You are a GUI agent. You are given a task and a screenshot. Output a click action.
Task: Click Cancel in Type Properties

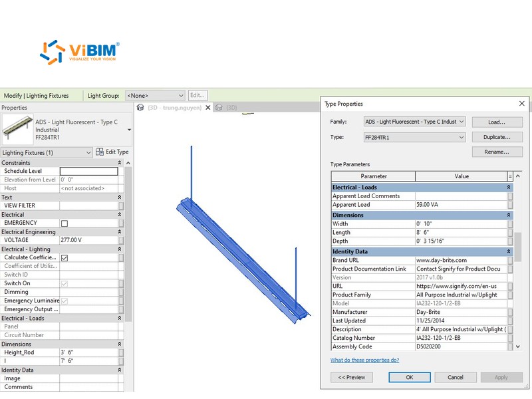pos(456,377)
